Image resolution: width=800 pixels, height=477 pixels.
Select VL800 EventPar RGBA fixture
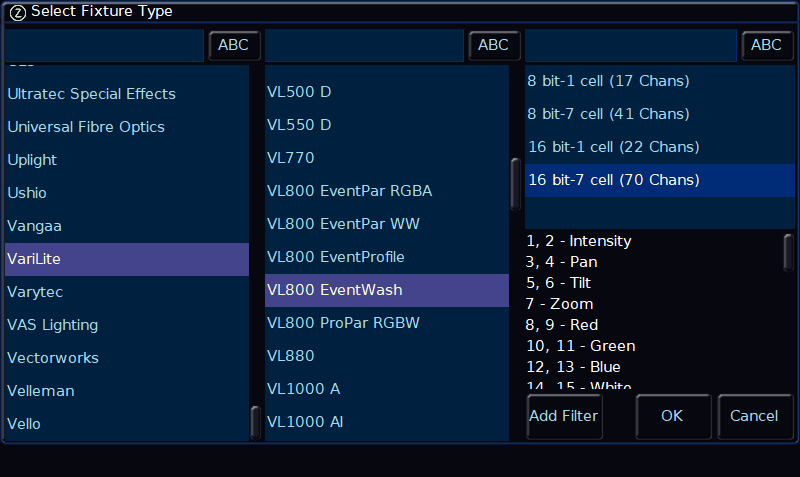(x=387, y=191)
